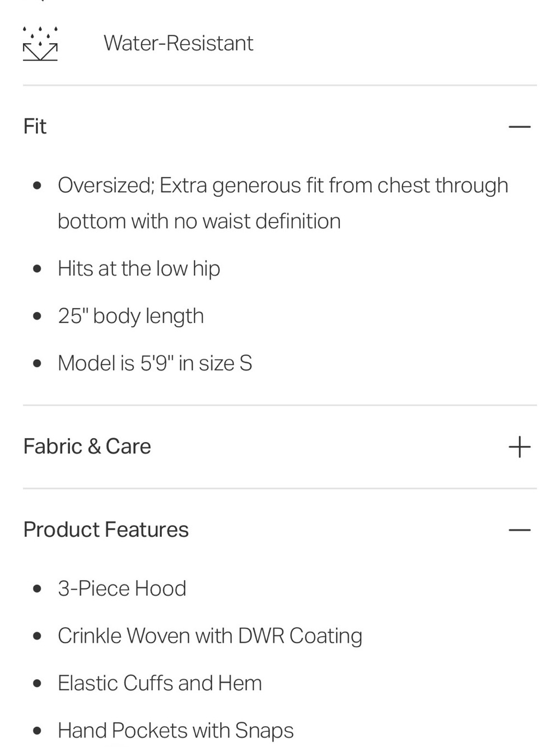Viewport: 560px width, 747px height.
Task: Click the 3-Piece Hood feature
Action: coord(122,588)
